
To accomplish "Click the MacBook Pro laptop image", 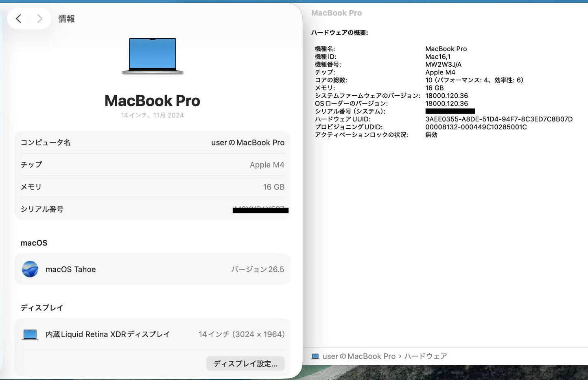I will [x=153, y=56].
